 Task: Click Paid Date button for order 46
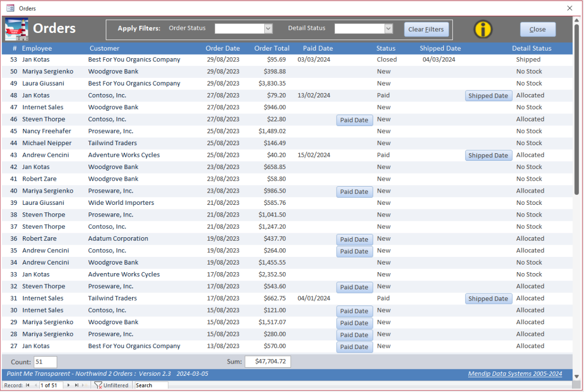[354, 120]
